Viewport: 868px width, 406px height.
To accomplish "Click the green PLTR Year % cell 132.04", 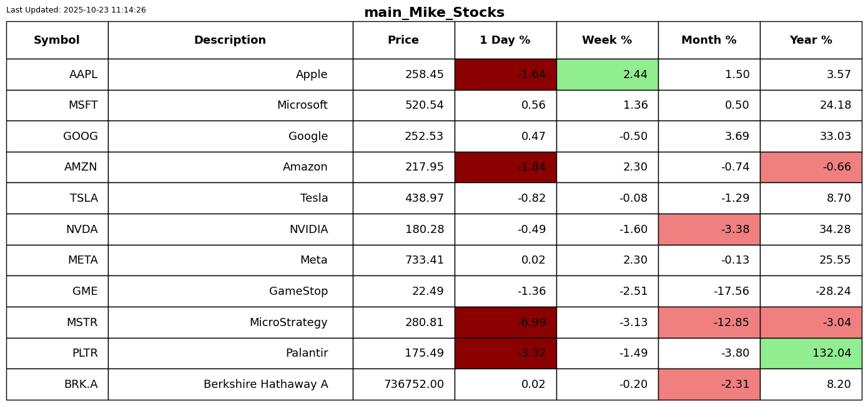I will pos(811,353).
